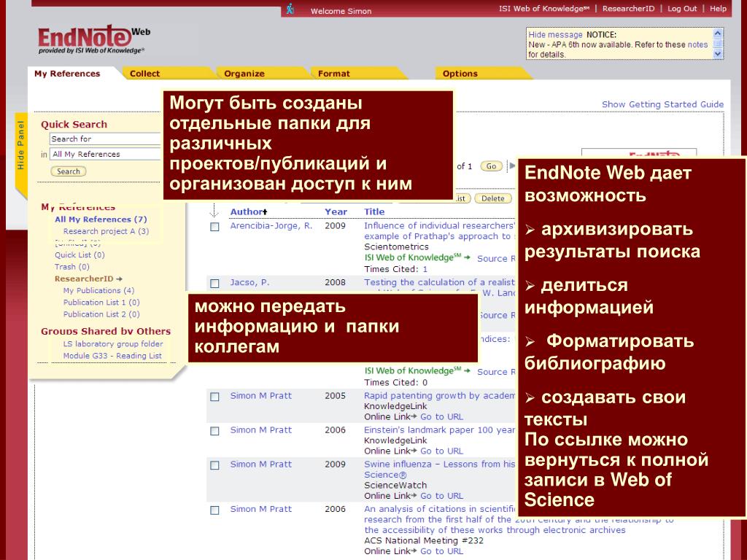Screen dimensions: 747x560
Task: Check the Simon M Pratt 2005 checkbox
Action: 215,397
